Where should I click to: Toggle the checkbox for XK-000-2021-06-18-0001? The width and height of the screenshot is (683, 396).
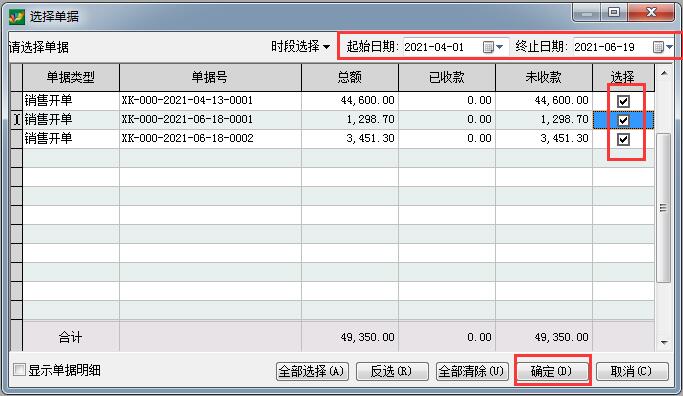623,120
